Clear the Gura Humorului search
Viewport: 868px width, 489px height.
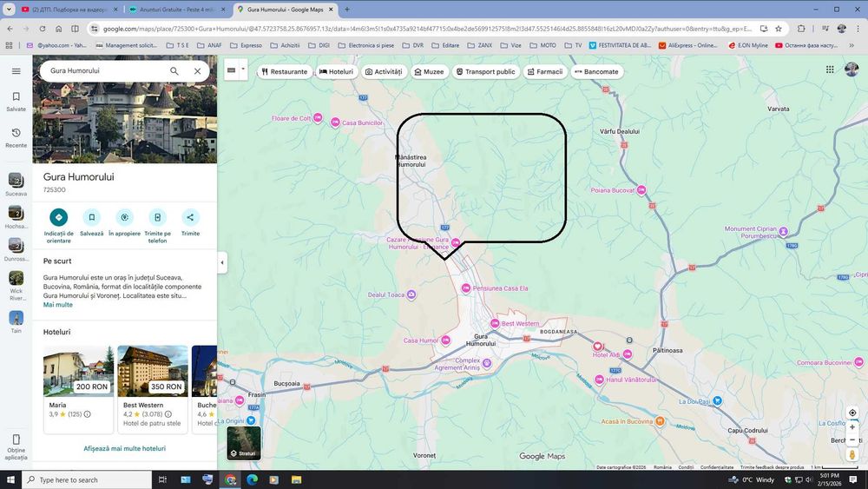(x=197, y=71)
